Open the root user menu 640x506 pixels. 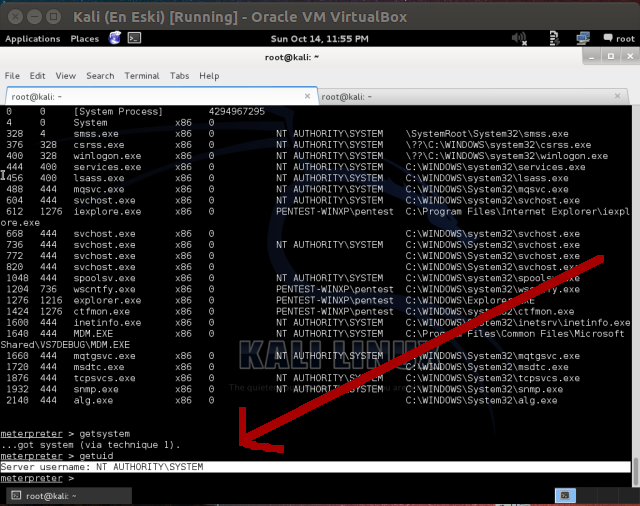pyautogui.click(x=619, y=38)
